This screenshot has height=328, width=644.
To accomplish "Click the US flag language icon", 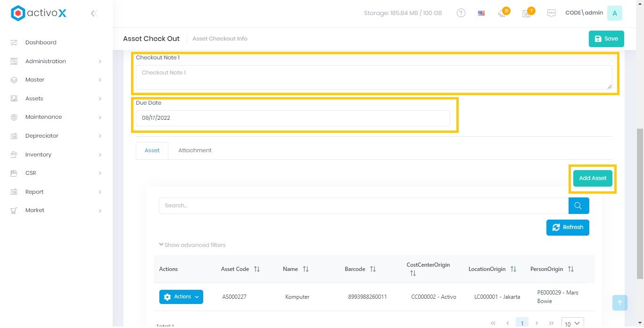I will tap(481, 13).
